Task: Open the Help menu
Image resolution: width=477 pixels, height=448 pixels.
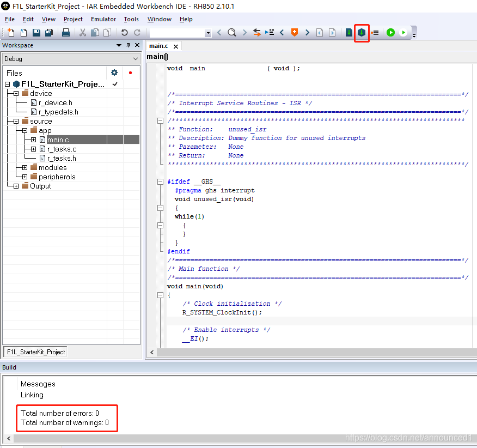Action: click(186, 19)
